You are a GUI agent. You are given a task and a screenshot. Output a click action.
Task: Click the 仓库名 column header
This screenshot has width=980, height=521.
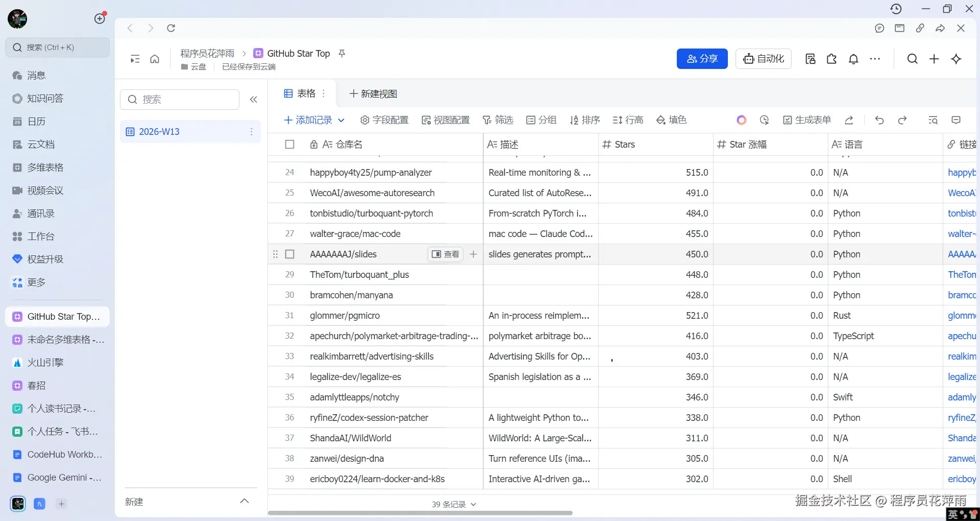tap(376, 145)
